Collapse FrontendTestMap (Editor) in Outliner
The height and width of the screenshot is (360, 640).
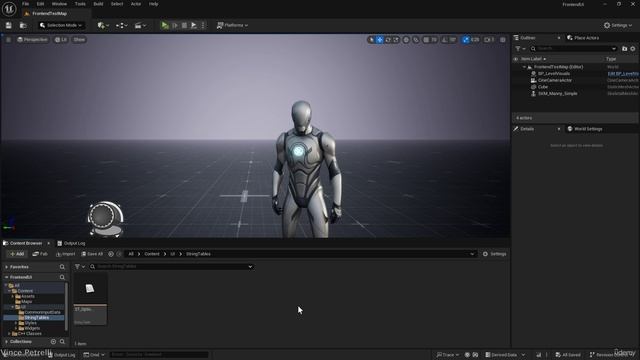pos(524,67)
